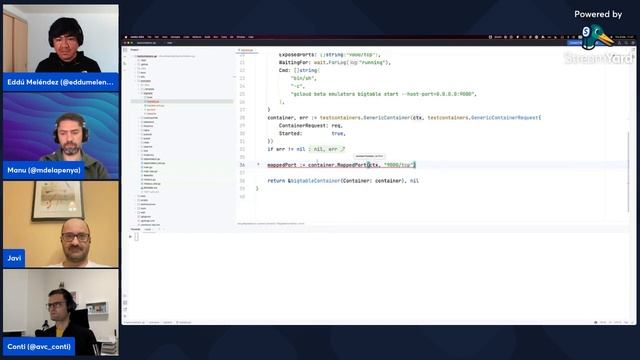Screen dimensions: 640x360
Task: Click the rightmost icon in IDE title toolbar
Action: pyautogui.click(x=633, y=42)
